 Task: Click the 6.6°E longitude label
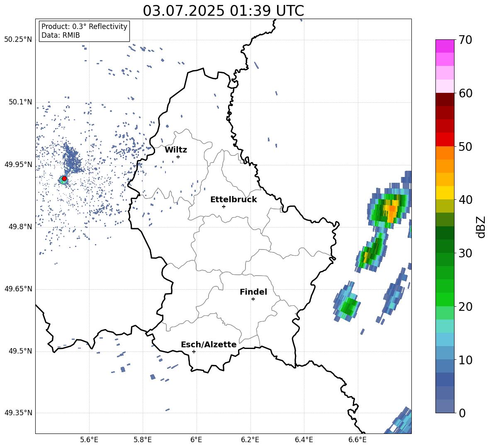[357, 440]
